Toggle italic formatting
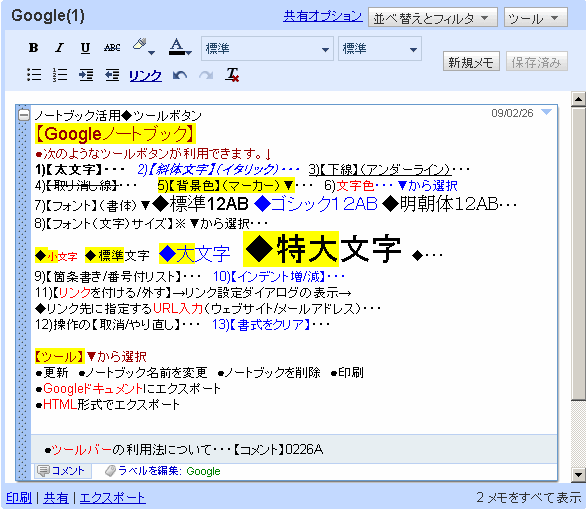Viewport: 586px width, 510px height. pyautogui.click(x=59, y=48)
